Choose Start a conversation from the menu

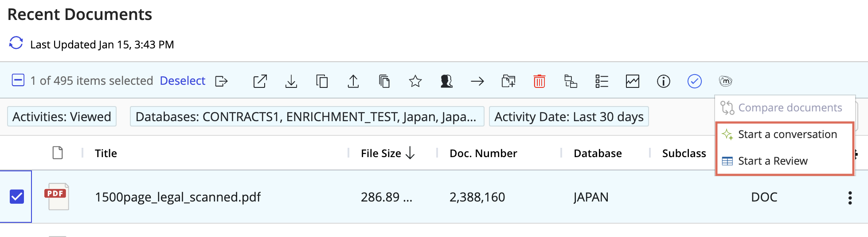787,134
